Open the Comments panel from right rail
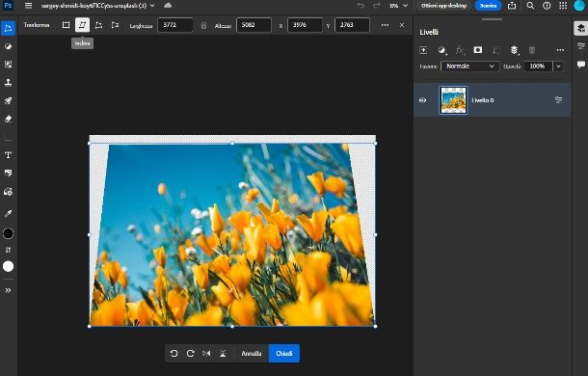 pyautogui.click(x=580, y=65)
